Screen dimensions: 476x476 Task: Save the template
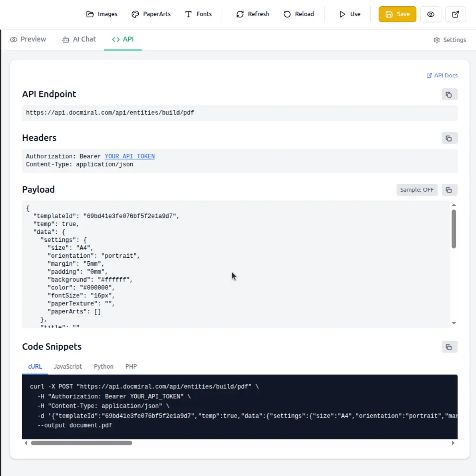(x=397, y=14)
